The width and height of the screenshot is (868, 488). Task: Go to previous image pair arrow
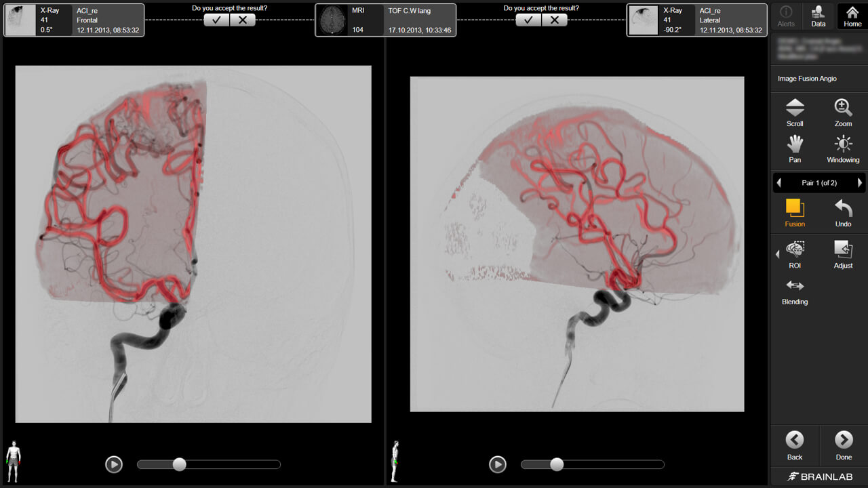[x=778, y=183]
